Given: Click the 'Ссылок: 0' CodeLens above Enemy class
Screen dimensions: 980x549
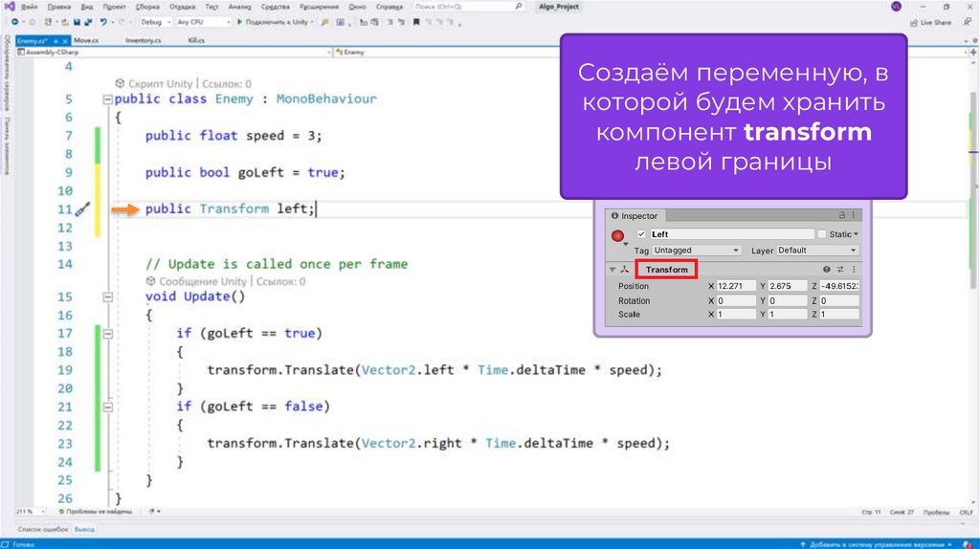Looking at the screenshot, I should [226, 84].
